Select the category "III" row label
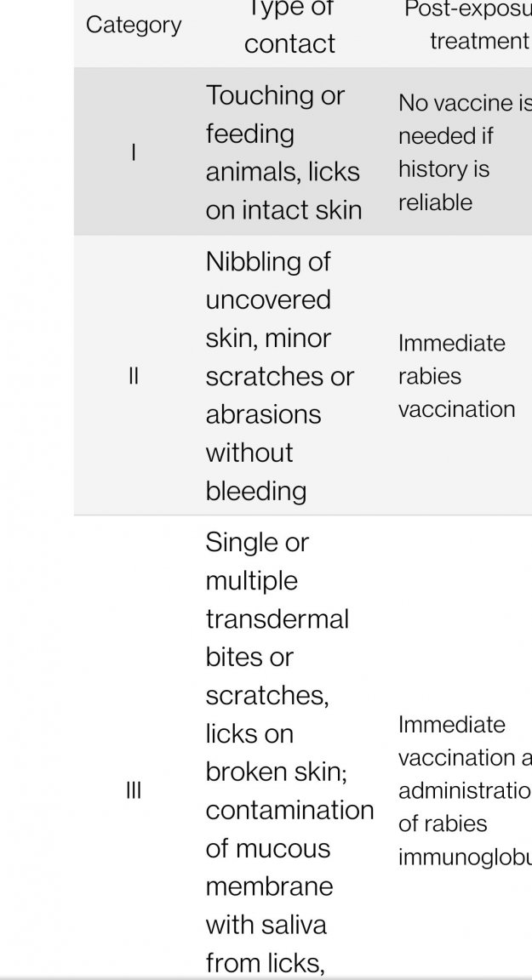 click(134, 791)
